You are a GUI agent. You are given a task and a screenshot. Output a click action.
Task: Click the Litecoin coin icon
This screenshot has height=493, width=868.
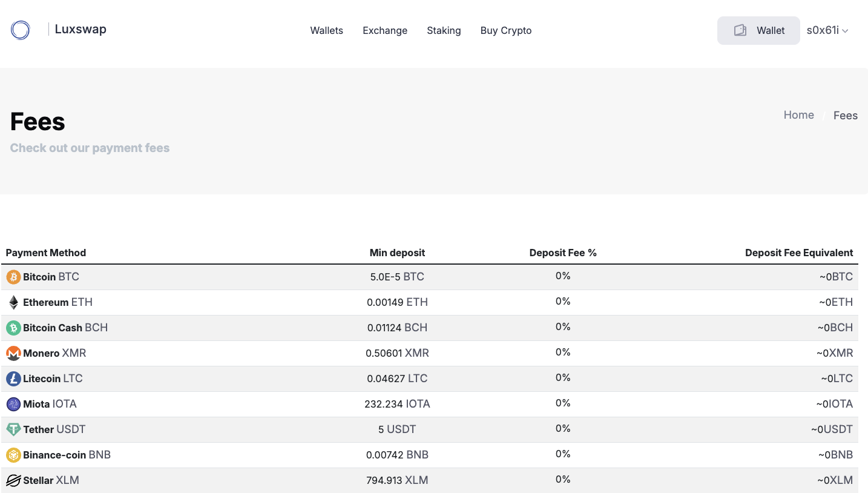click(13, 379)
